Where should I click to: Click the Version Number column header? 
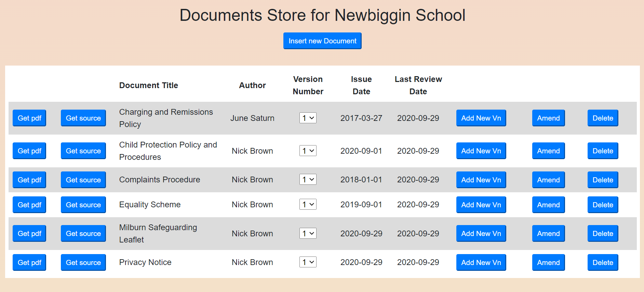[308, 85]
